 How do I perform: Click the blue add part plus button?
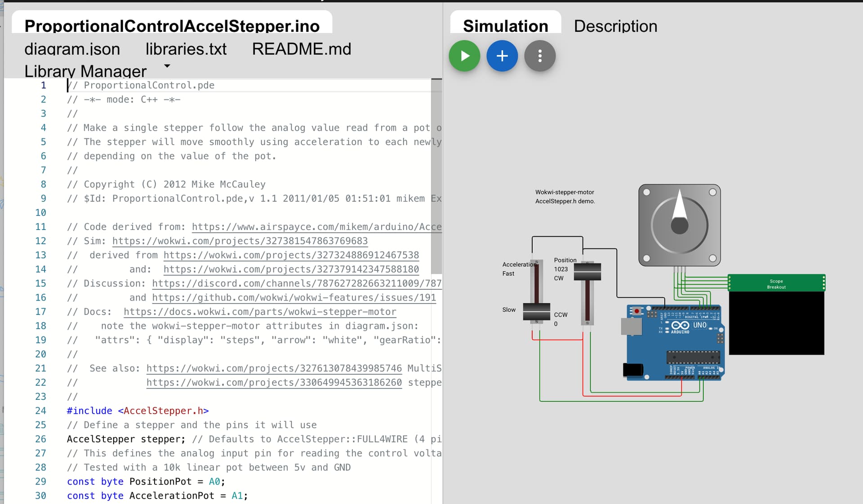pyautogui.click(x=502, y=56)
